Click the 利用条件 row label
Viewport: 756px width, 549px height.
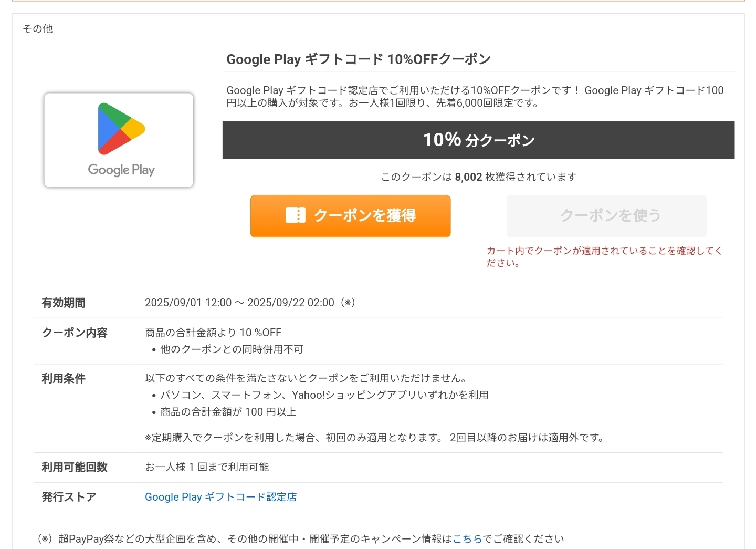(x=64, y=379)
